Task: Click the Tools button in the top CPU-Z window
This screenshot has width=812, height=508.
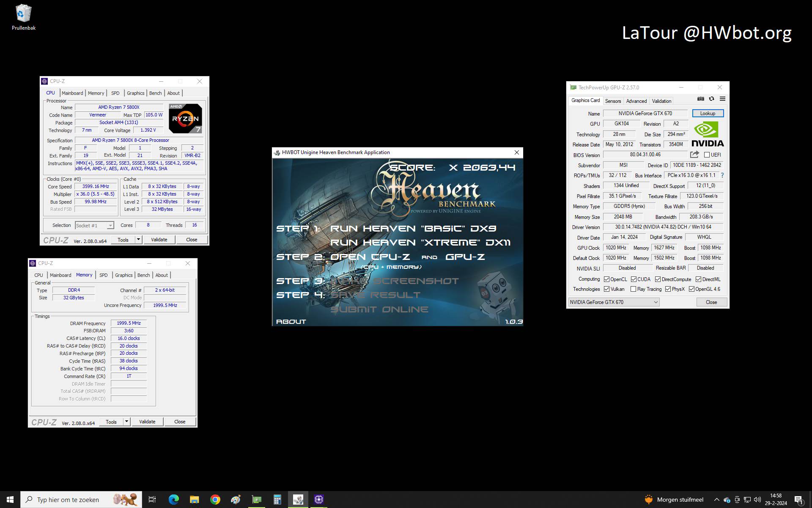Action: 123,240
